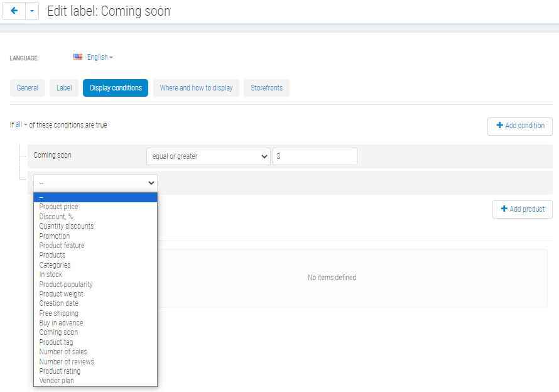This screenshot has height=392, width=559.
Task: Click the new condition type dropdown
Action: pyautogui.click(x=95, y=183)
